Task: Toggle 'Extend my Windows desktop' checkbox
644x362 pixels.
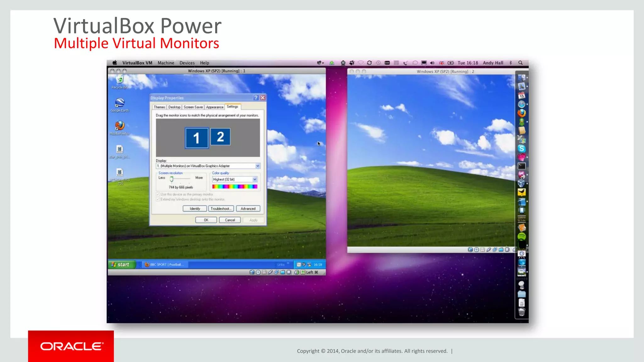Action: 158,199
